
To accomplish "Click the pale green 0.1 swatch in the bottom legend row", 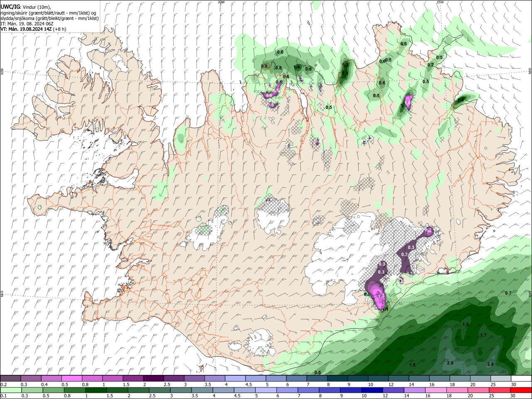I will pos(11,390).
